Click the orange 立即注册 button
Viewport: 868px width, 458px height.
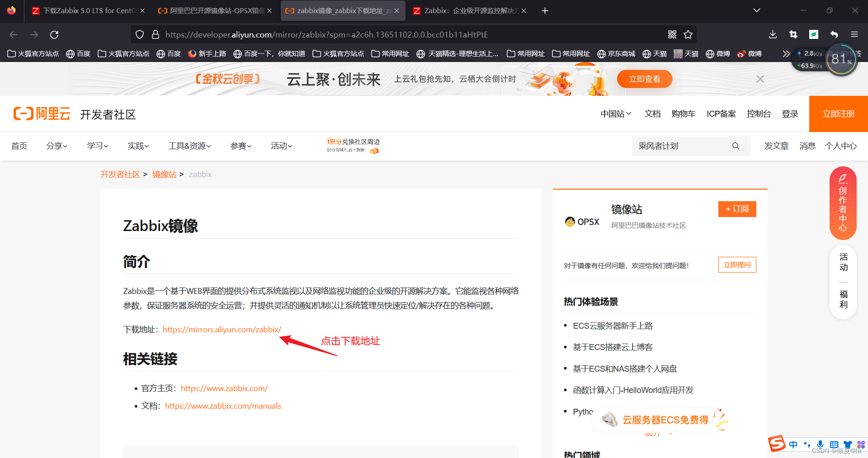pyautogui.click(x=839, y=114)
